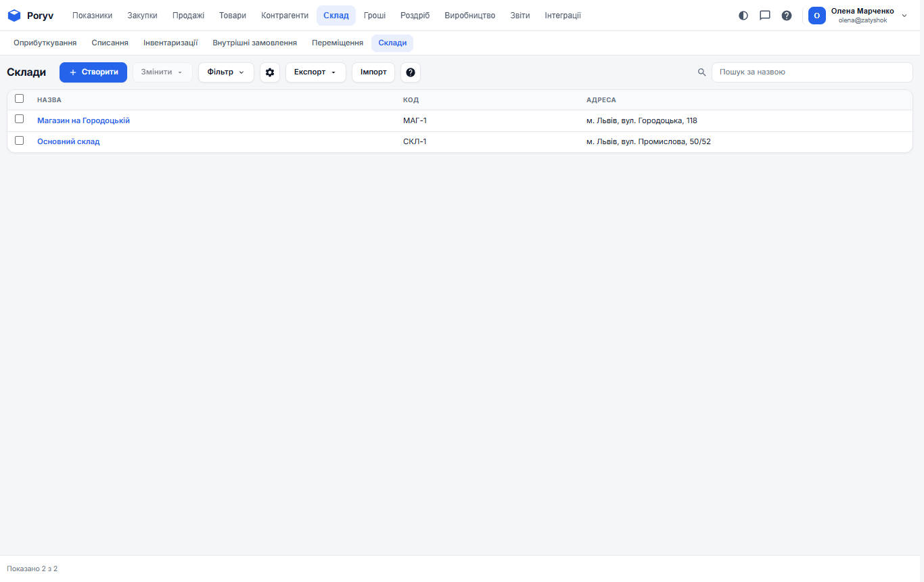Open the Гроші menu
924x582 pixels.
click(375, 16)
